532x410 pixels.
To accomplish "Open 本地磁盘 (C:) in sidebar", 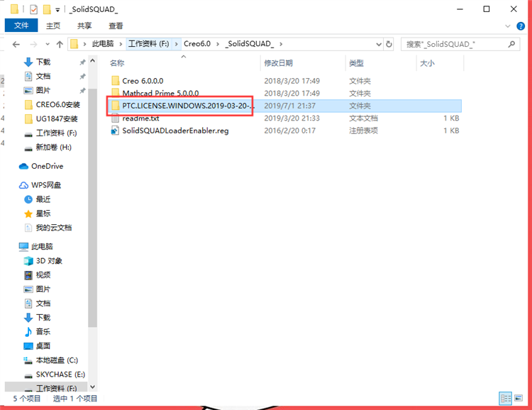I will 57,360.
